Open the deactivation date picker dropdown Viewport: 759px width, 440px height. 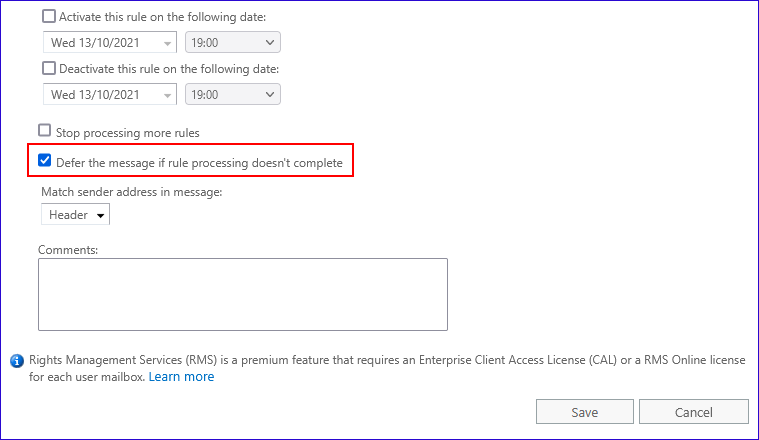[167, 94]
